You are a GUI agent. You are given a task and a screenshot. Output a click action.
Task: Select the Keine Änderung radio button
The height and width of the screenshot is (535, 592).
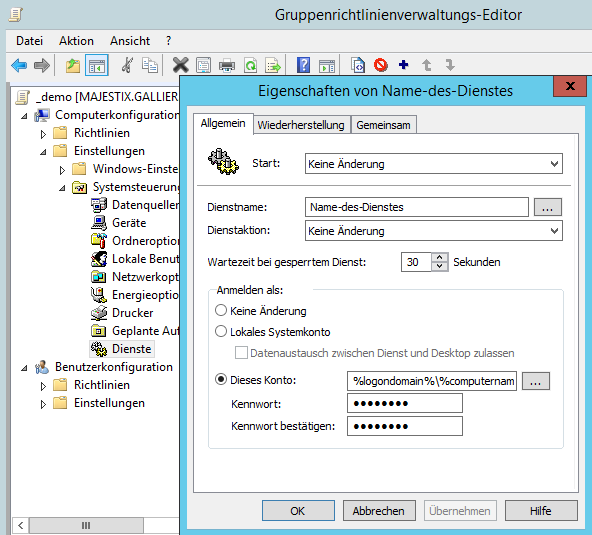click(x=221, y=310)
